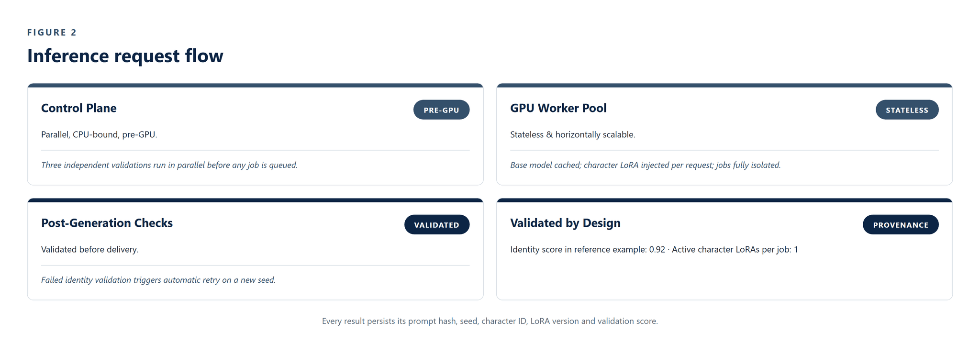Image resolution: width=980 pixels, height=355 pixels.
Task: Click the STATELESS badge
Action: (907, 110)
